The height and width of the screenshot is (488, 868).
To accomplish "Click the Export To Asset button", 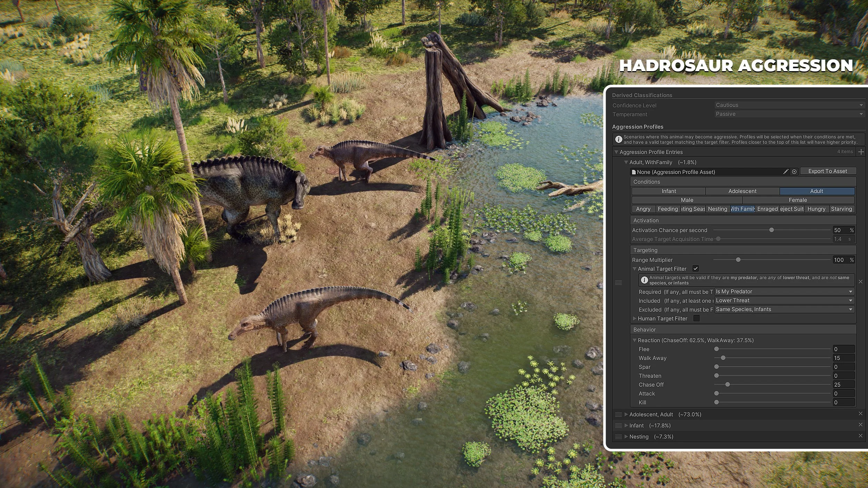I will click(x=827, y=171).
